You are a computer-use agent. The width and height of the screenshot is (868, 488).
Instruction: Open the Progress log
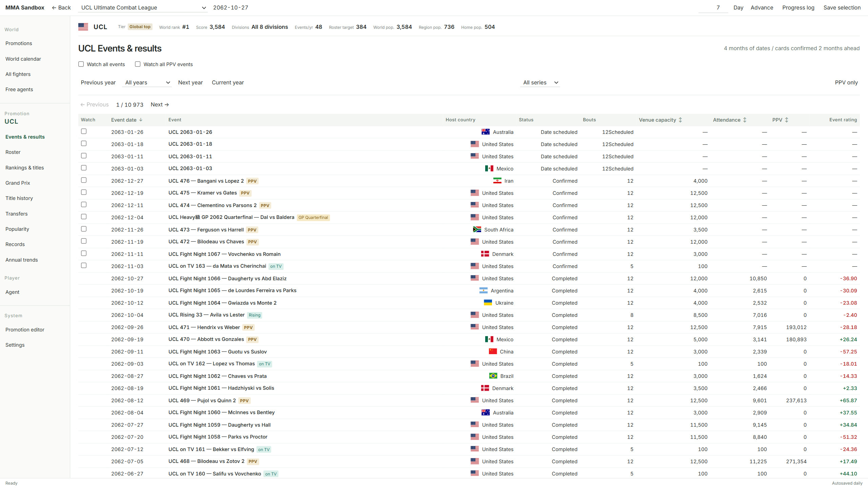pyautogui.click(x=798, y=7)
